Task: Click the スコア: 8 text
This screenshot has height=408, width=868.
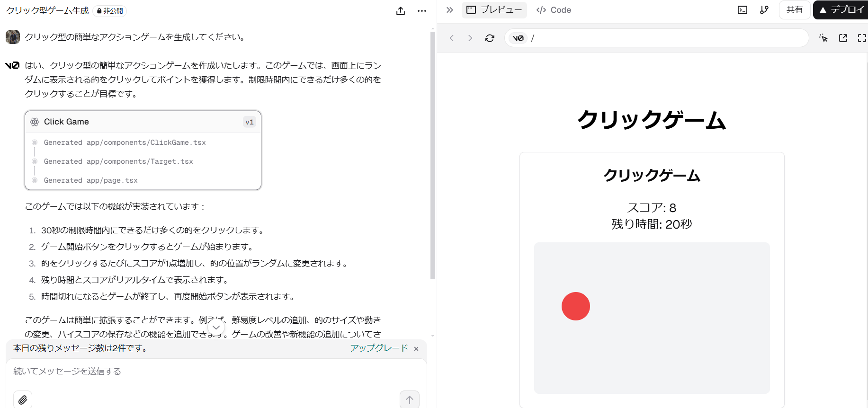Action: pyautogui.click(x=652, y=208)
